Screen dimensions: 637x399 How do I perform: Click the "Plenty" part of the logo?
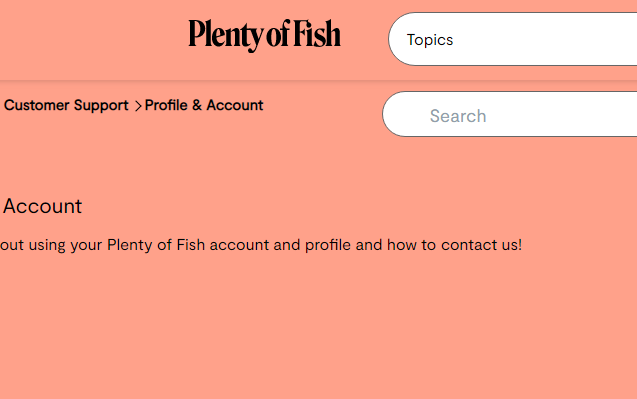pyautogui.click(x=226, y=36)
